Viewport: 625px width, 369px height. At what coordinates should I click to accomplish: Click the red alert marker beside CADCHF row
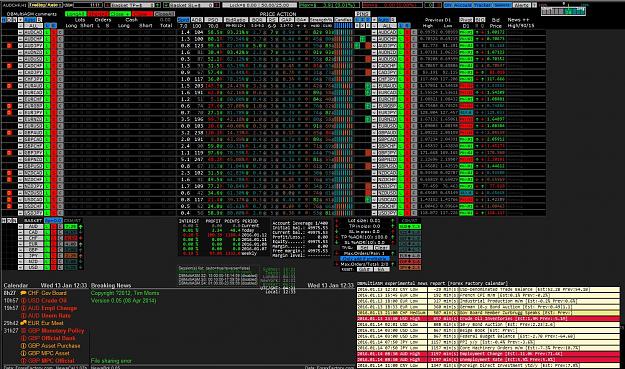pyautogui.click(x=10, y=66)
